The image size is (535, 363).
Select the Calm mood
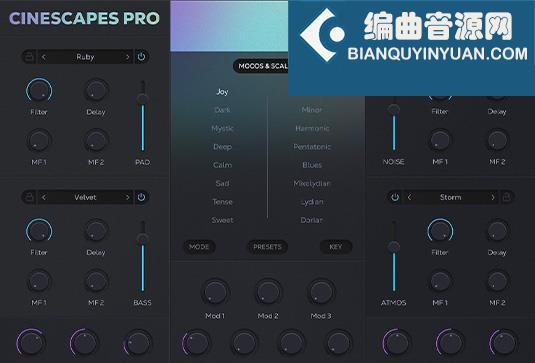pos(222,165)
